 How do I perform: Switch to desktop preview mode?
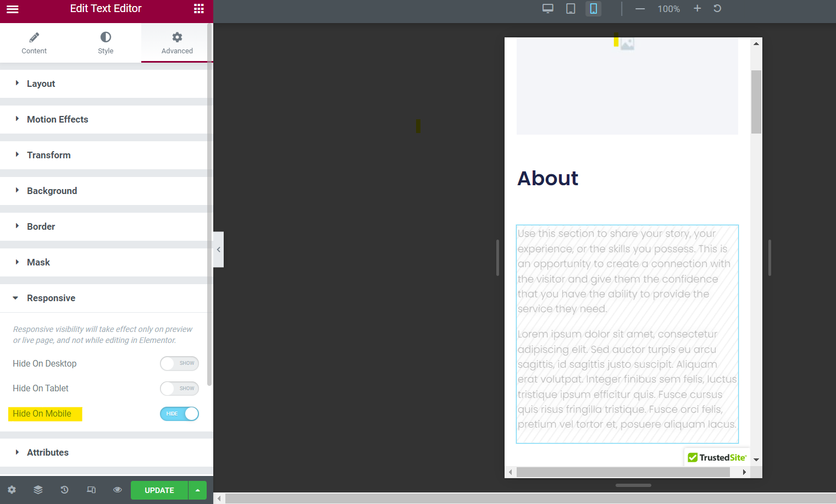pos(547,9)
